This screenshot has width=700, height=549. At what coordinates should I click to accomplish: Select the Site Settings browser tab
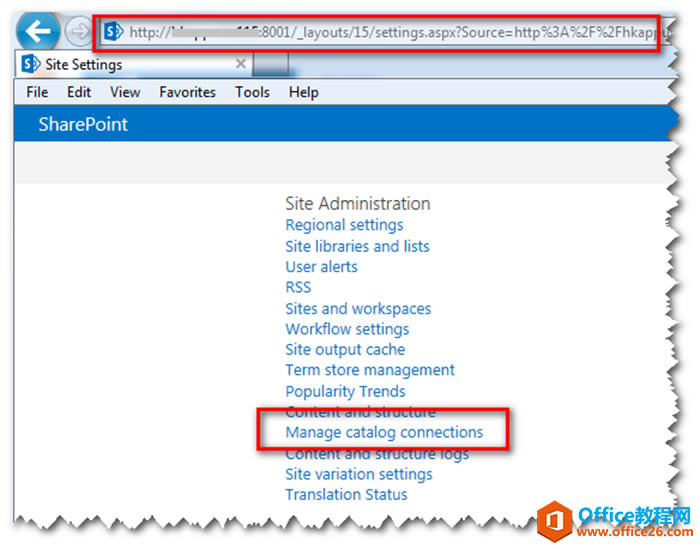point(134,64)
